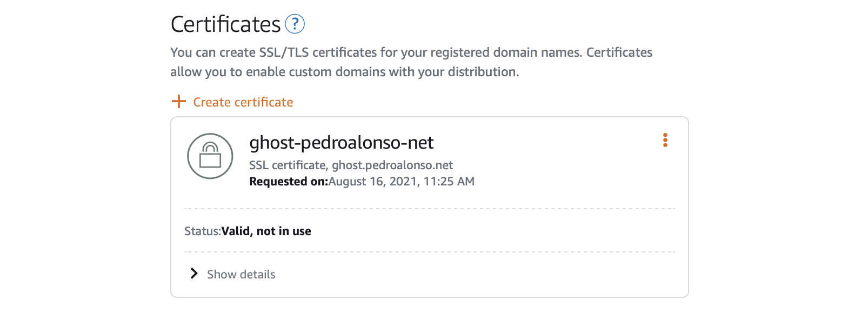The height and width of the screenshot is (333, 868).
Task: Click the Create certificate link
Action: 243,102
